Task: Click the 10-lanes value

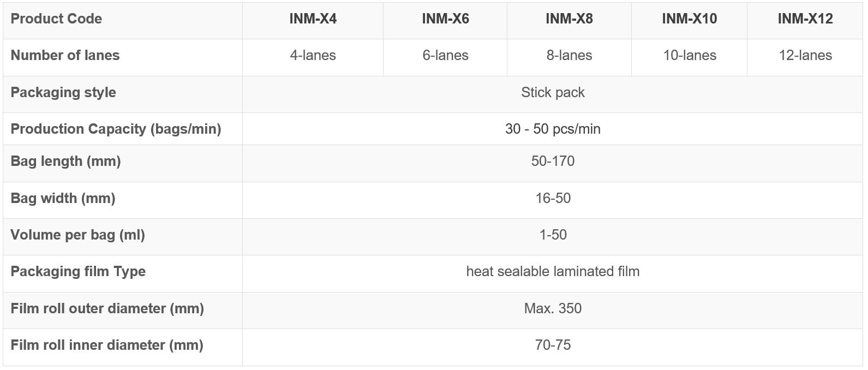Action: click(689, 56)
